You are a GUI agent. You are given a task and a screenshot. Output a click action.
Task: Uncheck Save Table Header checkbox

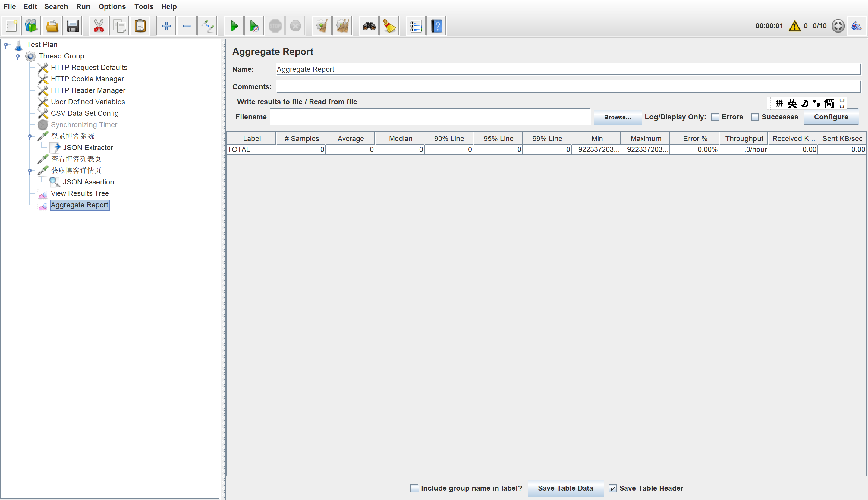(612, 488)
